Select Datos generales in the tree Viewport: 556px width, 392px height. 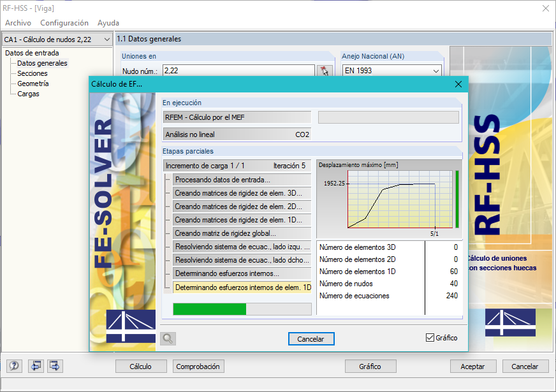(x=42, y=63)
